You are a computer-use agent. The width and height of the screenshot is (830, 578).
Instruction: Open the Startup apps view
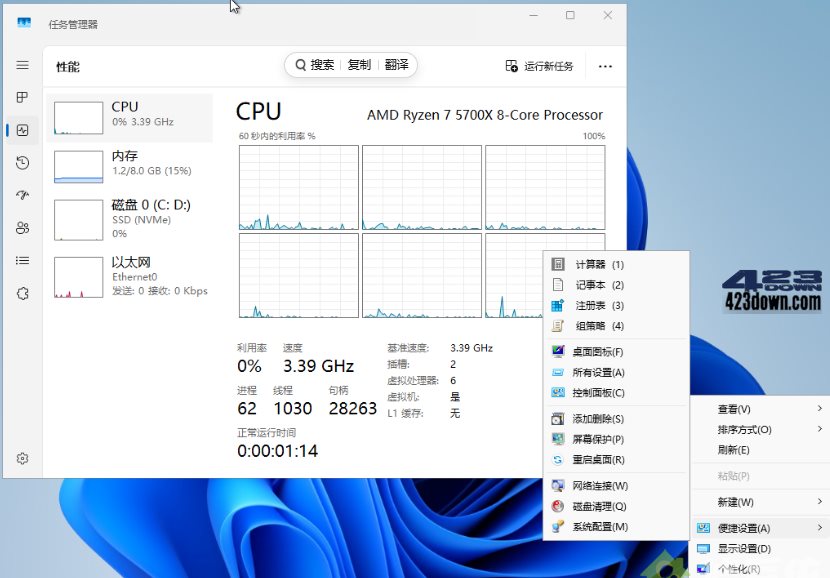(22, 195)
